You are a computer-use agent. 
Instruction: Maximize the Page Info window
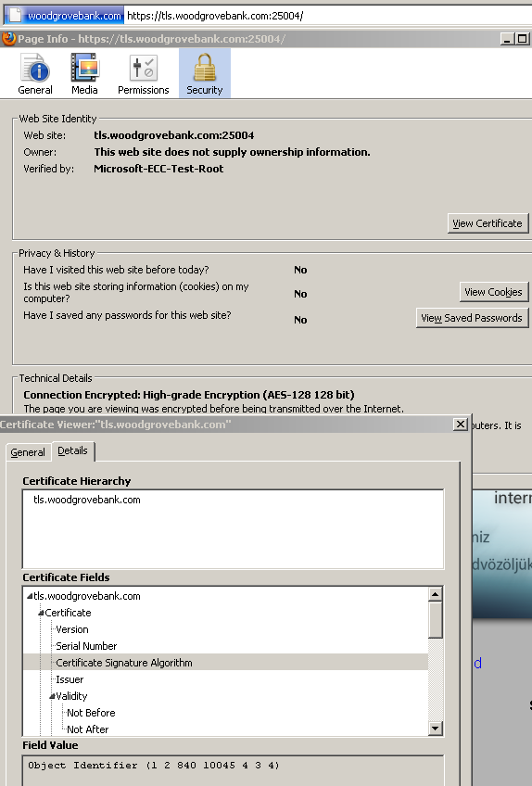pyautogui.click(x=522, y=39)
